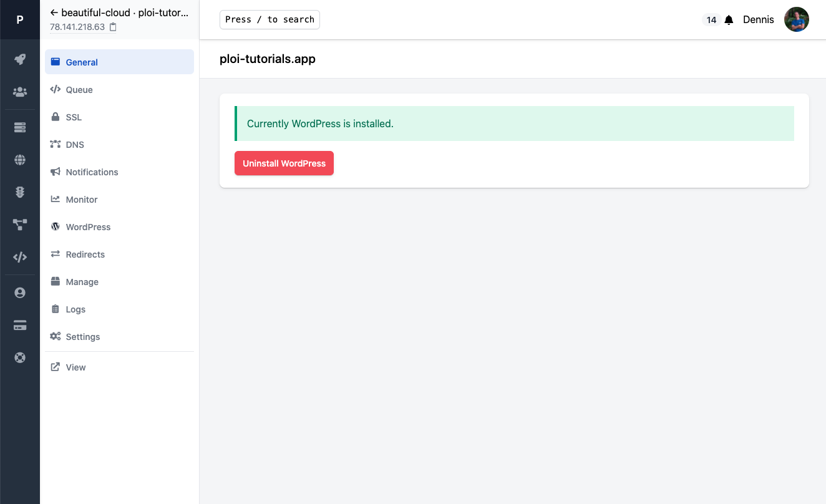Open the Monitor menu item

point(119,199)
